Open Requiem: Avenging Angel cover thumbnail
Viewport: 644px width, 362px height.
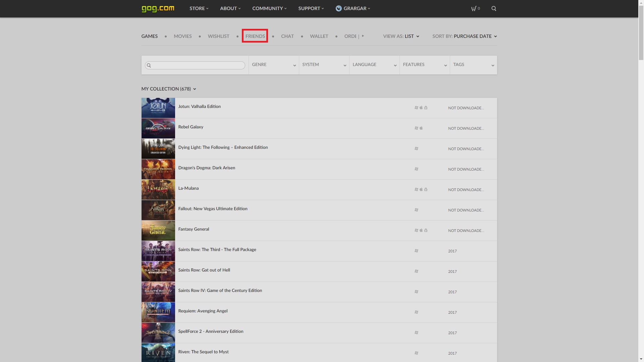(158, 312)
